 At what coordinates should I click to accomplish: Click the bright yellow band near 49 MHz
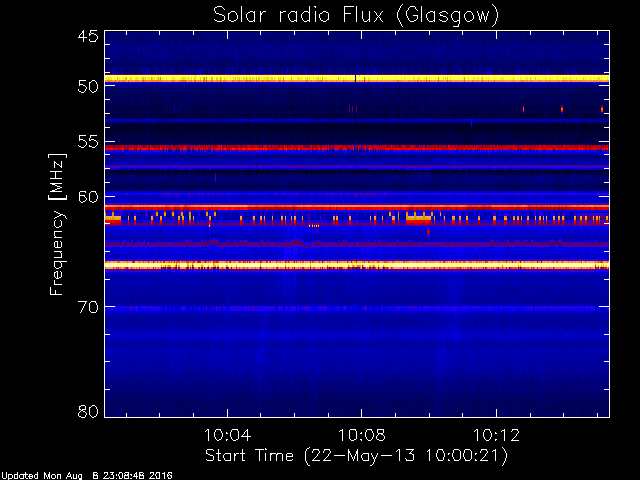[357, 79]
